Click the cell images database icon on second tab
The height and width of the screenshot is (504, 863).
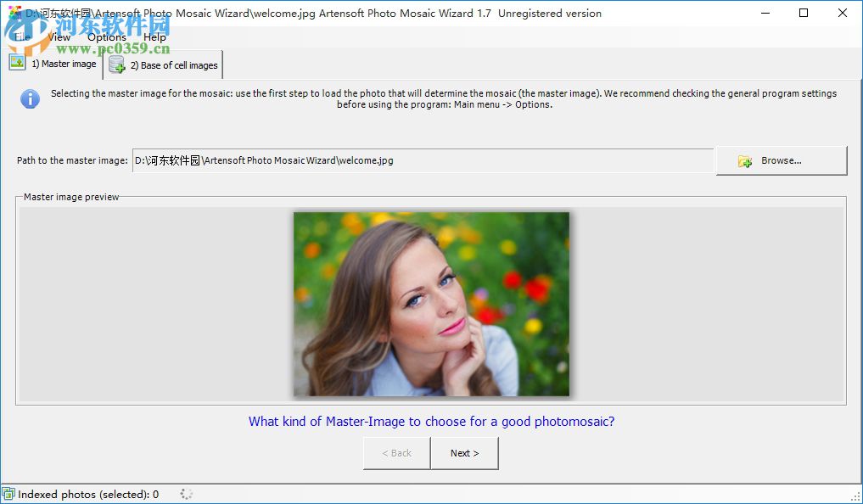coord(116,65)
